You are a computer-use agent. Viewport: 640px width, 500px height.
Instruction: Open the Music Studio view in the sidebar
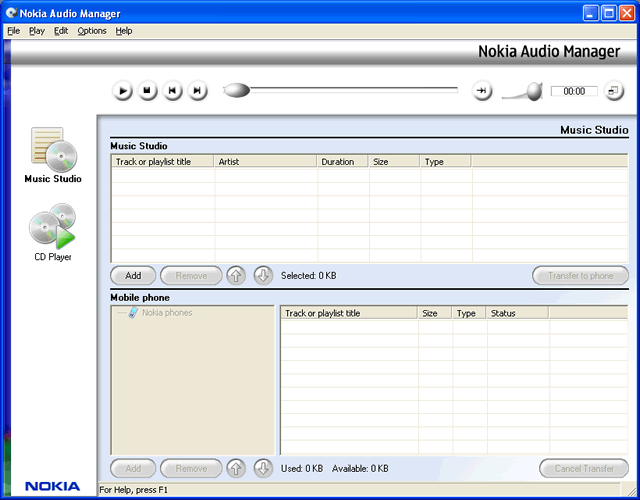click(x=53, y=156)
